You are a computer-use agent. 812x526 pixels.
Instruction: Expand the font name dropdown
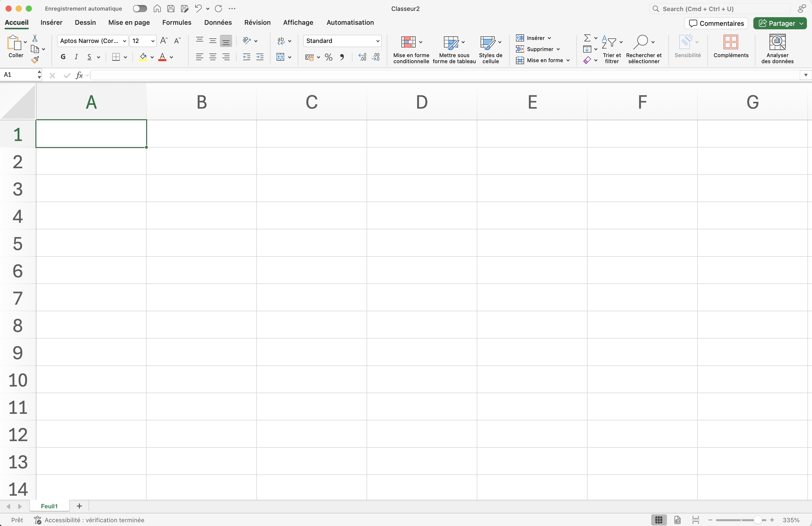tap(125, 41)
